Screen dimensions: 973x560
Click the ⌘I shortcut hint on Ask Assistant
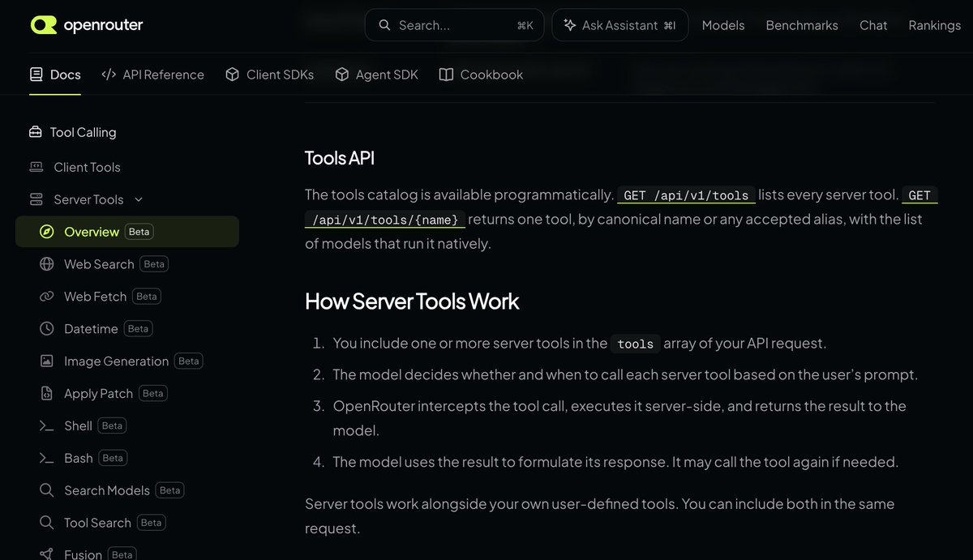click(669, 26)
